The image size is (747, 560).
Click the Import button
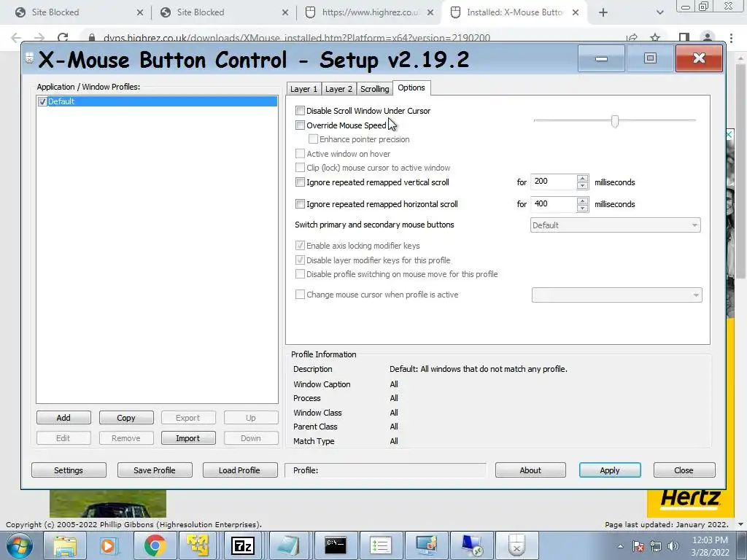[x=188, y=438]
